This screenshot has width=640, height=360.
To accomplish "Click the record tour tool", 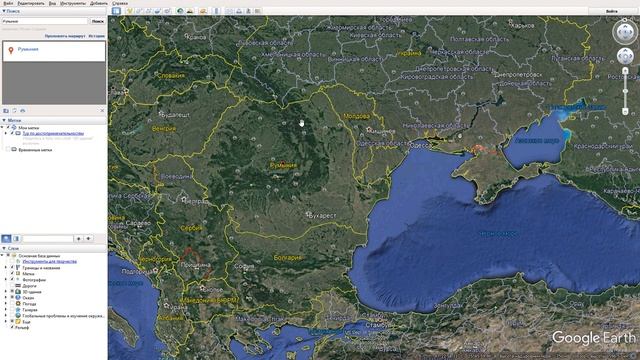I will tap(167, 11).
